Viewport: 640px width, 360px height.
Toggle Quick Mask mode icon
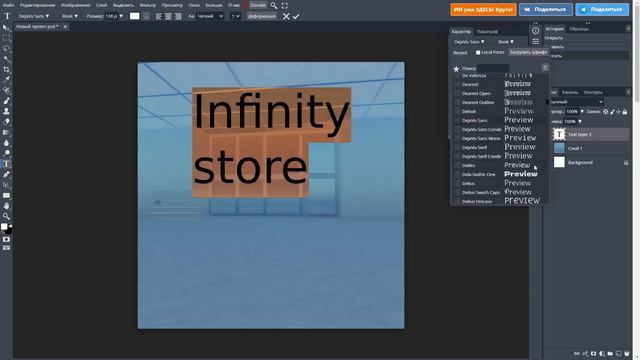tap(6, 239)
